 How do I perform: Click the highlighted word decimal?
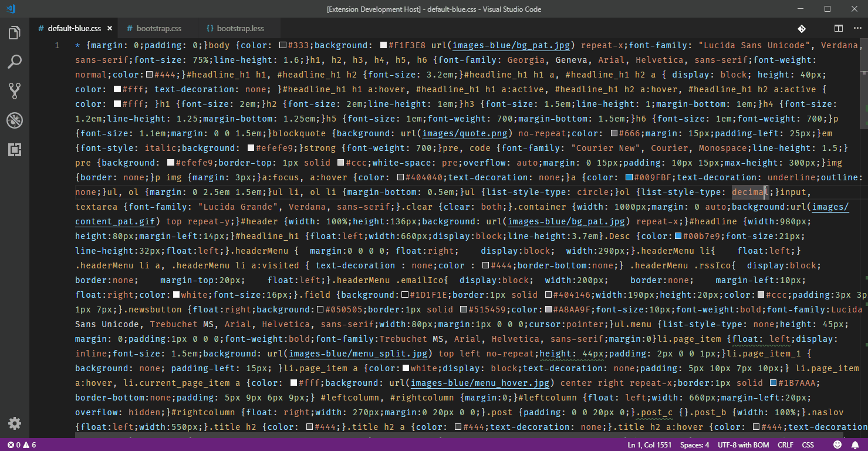(749, 192)
